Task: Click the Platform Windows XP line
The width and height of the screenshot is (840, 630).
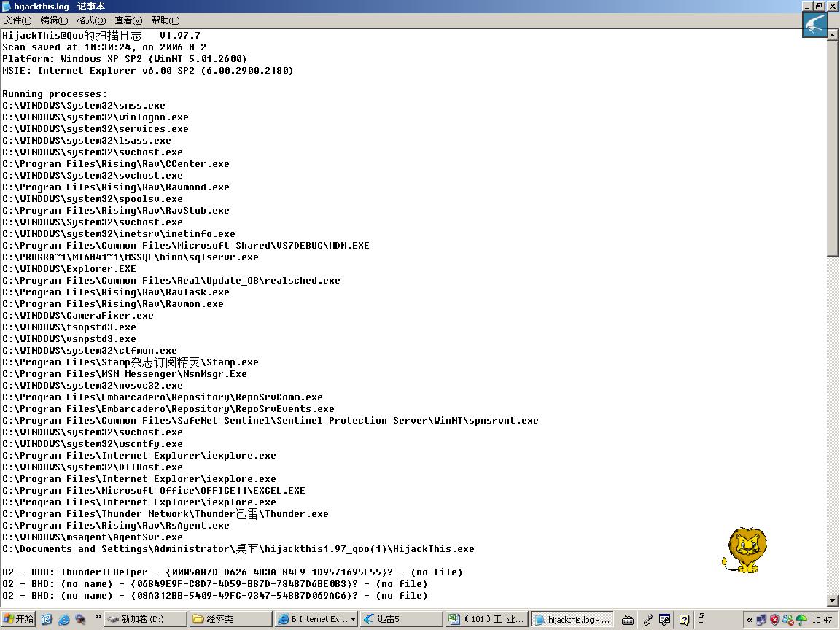Action: click(x=124, y=59)
